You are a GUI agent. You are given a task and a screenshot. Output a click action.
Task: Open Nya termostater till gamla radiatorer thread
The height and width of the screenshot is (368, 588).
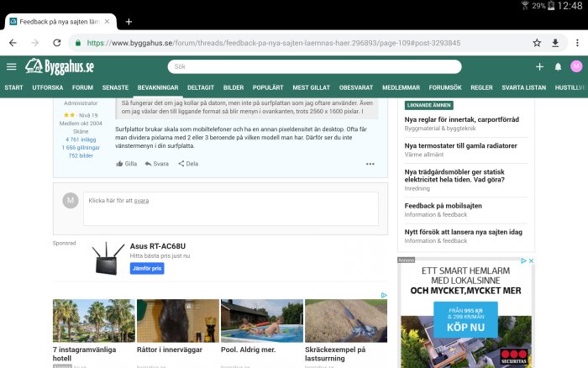click(x=460, y=145)
